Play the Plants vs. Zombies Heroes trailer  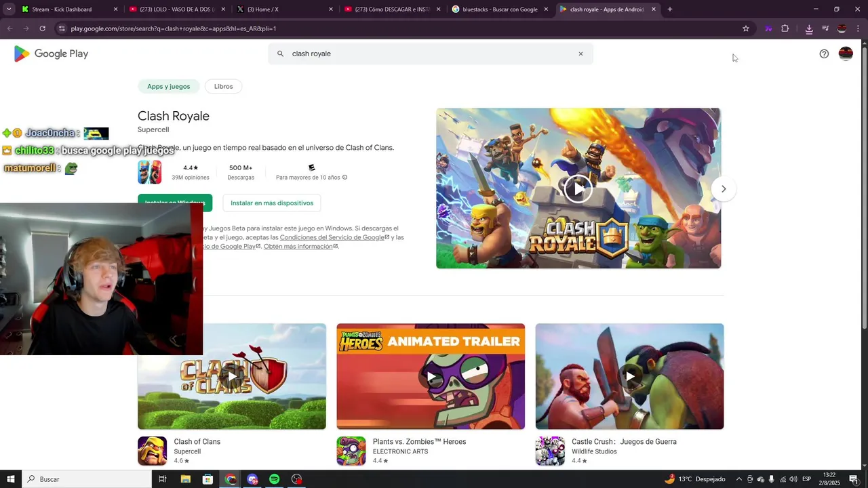point(431,376)
